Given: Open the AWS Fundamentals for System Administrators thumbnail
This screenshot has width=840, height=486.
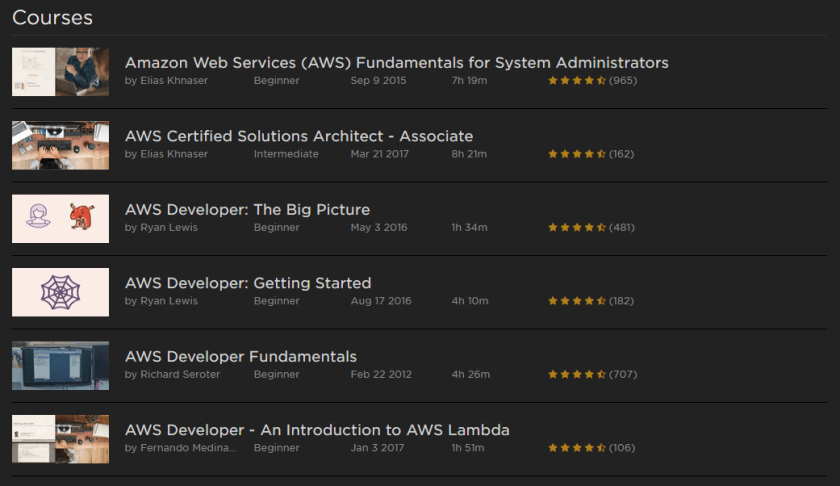Looking at the screenshot, I should 60,72.
